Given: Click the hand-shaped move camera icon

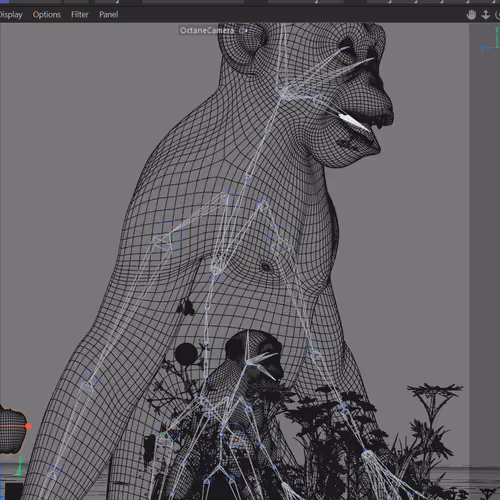Looking at the screenshot, I should (x=471, y=15).
